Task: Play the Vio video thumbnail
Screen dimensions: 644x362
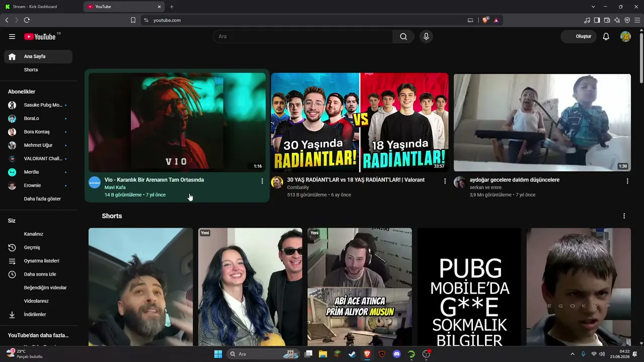Action: pos(177,122)
